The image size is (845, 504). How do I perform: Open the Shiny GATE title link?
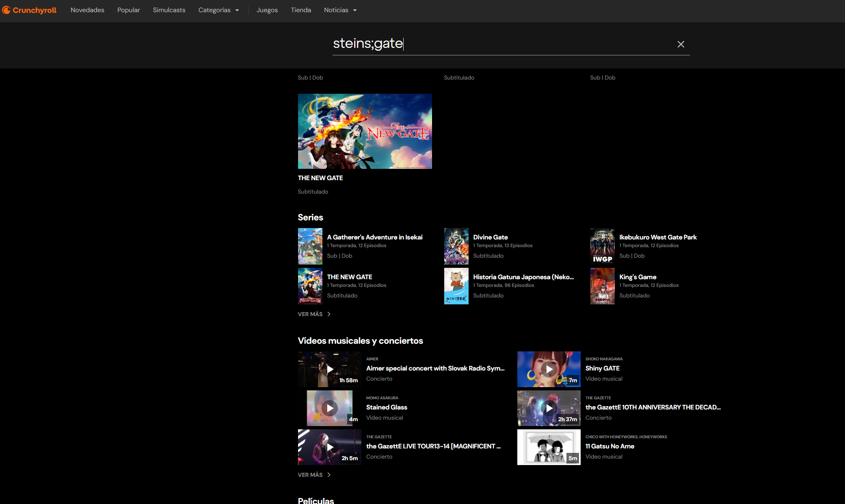(x=603, y=368)
